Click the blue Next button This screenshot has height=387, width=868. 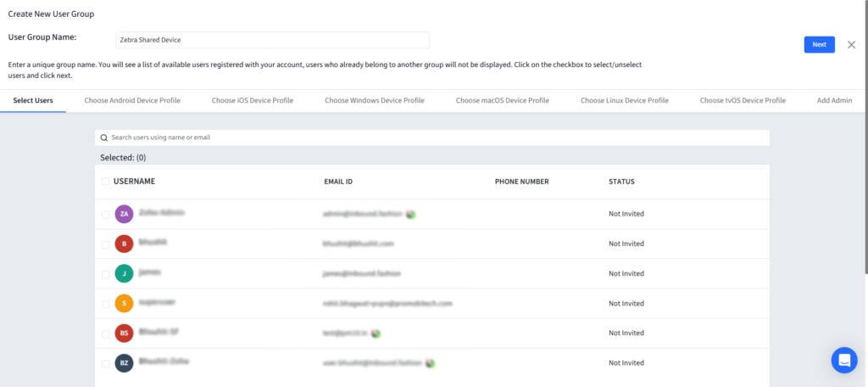click(x=820, y=44)
